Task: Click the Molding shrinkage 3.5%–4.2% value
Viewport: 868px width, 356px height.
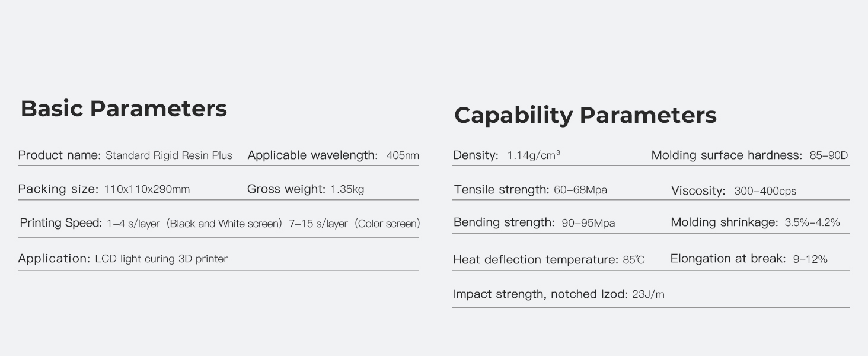Action: point(812,223)
